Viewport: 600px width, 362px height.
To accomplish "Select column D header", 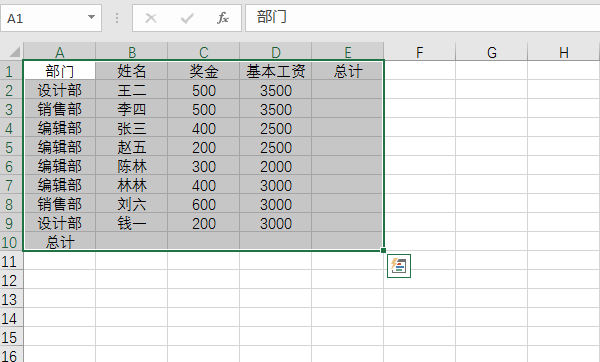I will coord(276,51).
